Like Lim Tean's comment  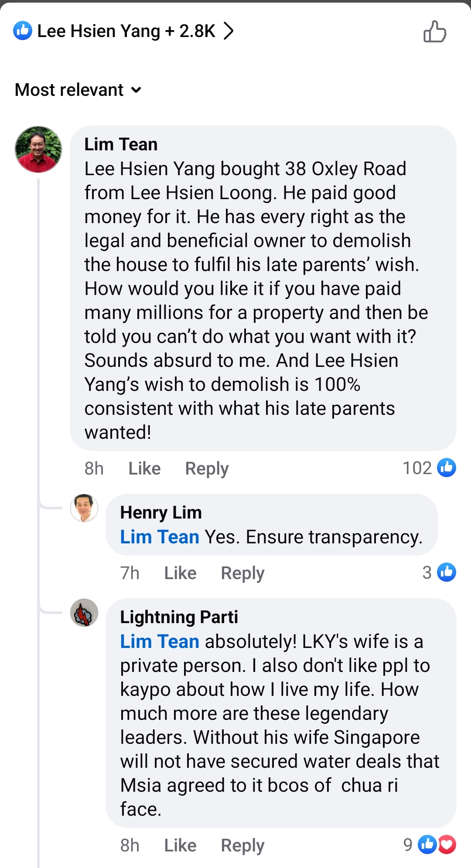click(x=144, y=468)
